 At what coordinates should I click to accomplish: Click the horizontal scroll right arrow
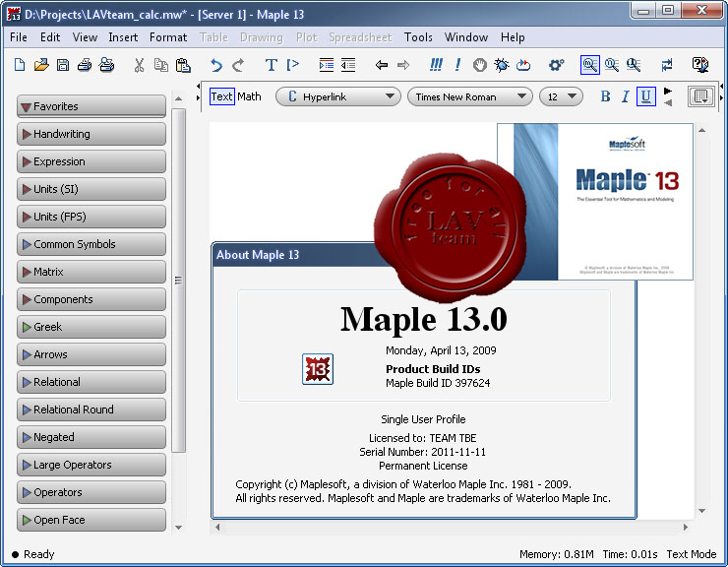tap(686, 527)
